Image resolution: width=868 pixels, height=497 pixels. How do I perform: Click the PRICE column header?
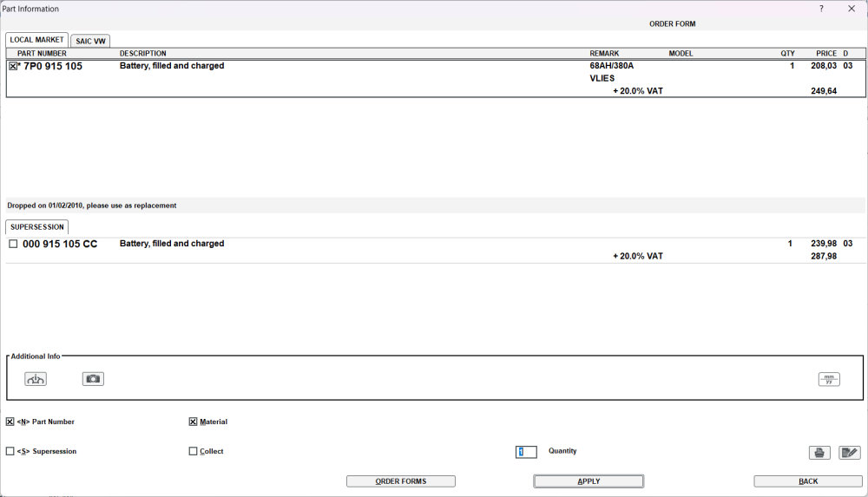(x=826, y=54)
